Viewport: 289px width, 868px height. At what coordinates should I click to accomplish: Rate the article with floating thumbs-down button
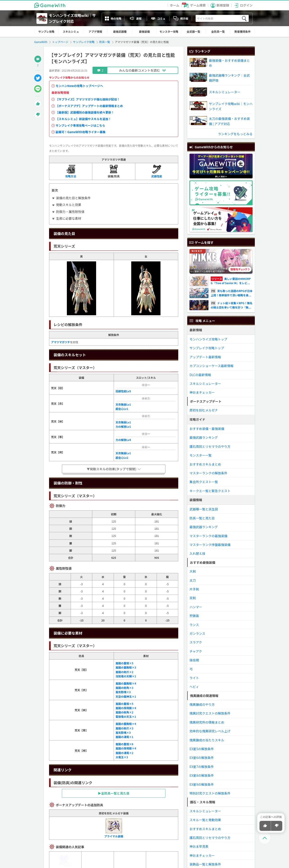click(277, 825)
